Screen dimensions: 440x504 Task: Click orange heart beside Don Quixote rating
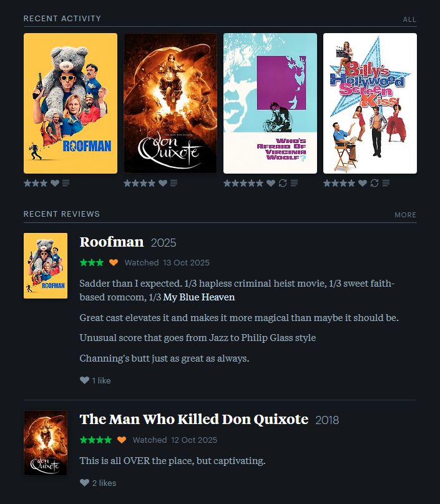pos(122,440)
